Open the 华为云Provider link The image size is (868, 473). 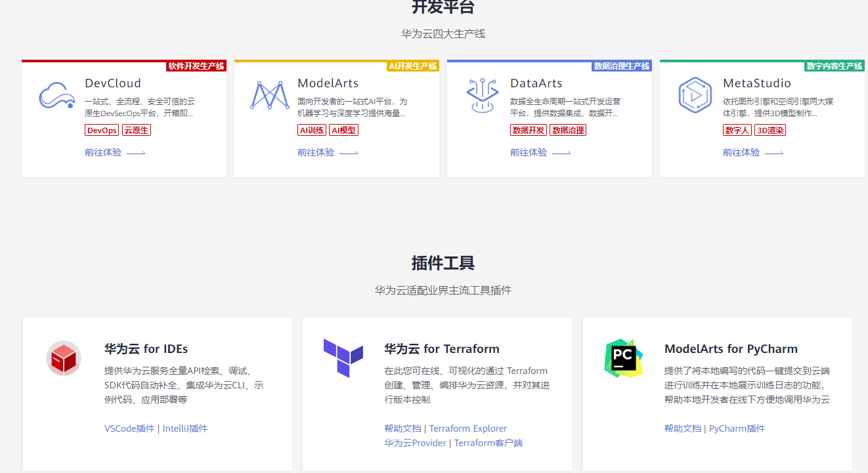tap(415, 443)
